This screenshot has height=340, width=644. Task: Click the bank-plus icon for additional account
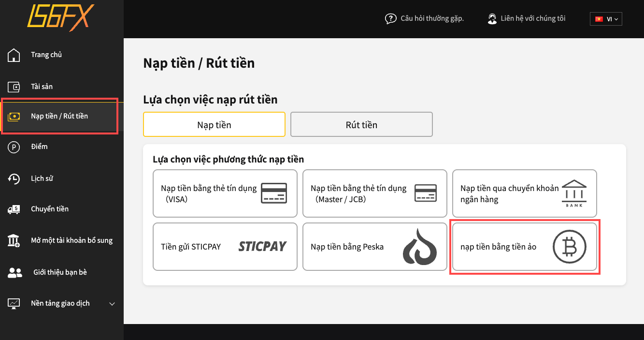point(14,240)
